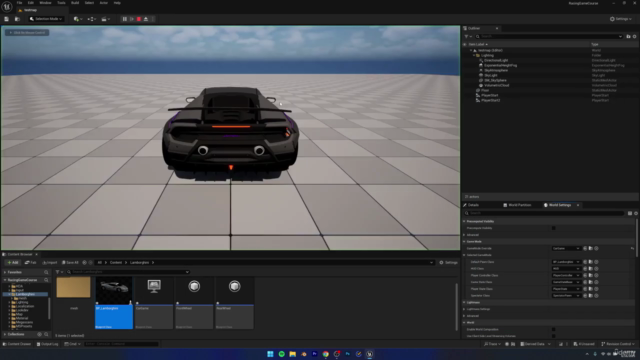The image size is (640, 360).
Task: Open the Content Browser Settings button
Action: coord(449,262)
